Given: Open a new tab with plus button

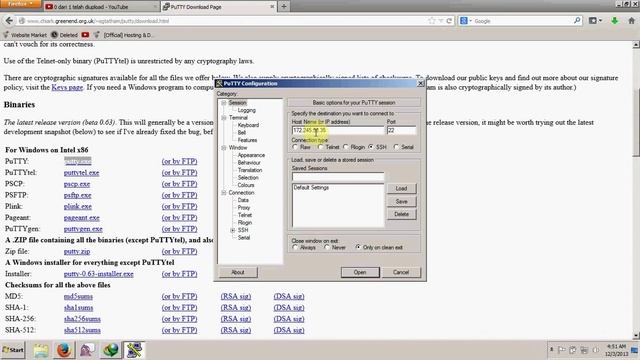Looking at the screenshot, I should pyautogui.click(x=284, y=7).
